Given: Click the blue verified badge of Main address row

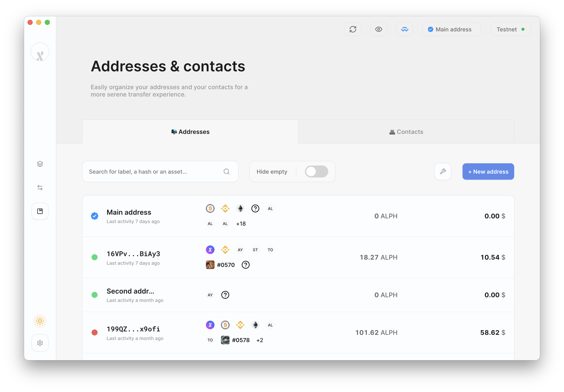Looking at the screenshot, I should (95, 216).
